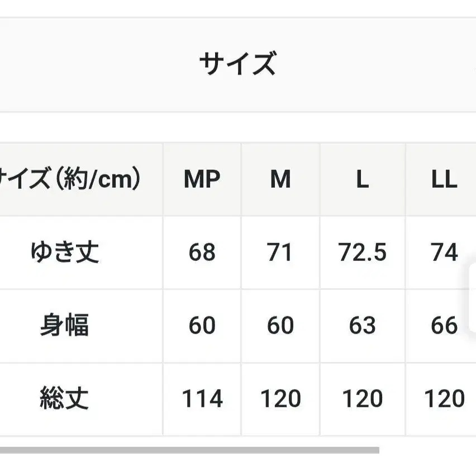Click the ゆき丈 value 68 for MP
Screen dimensions: 476x476
[x=202, y=253]
